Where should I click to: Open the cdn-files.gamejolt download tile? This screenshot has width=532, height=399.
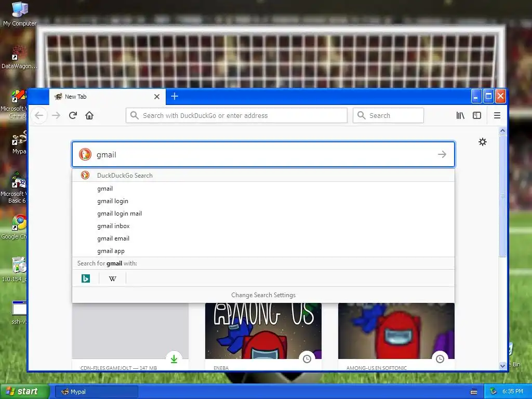pos(130,336)
